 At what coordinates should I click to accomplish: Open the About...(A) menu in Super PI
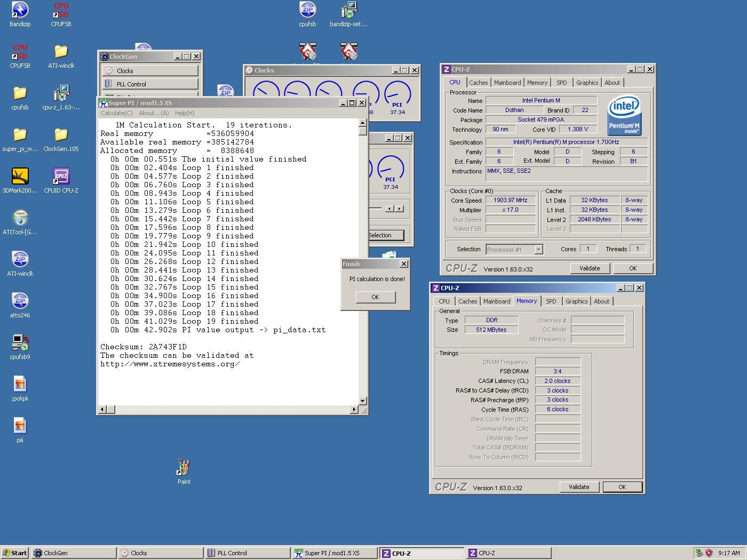tap(154, 113)
